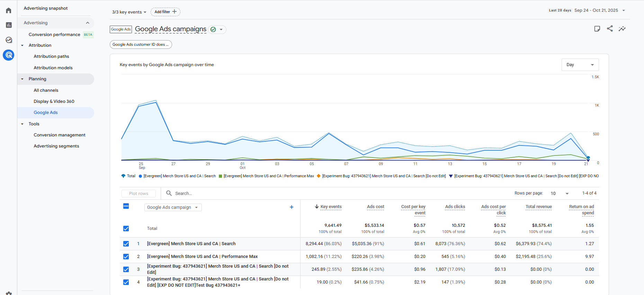The height and width of the screenshot is (295, 644).
Task: Click the Share this report icon
Action: pyautogui.click(x=610, y=29)
